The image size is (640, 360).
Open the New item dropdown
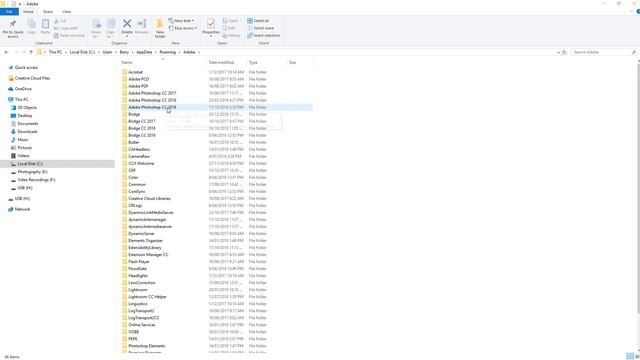coord(181,21)
